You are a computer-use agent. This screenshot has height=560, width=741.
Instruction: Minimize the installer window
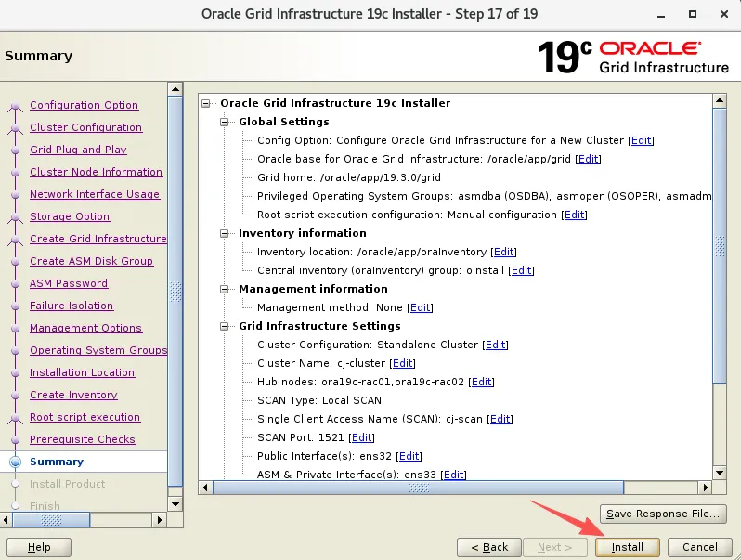coord(661,15)
